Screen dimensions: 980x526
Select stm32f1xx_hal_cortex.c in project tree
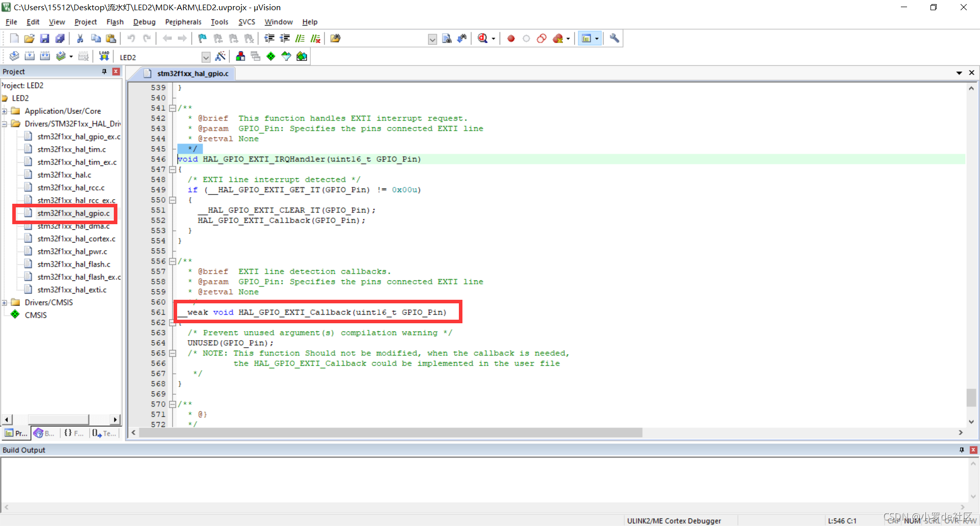point(77,239)
